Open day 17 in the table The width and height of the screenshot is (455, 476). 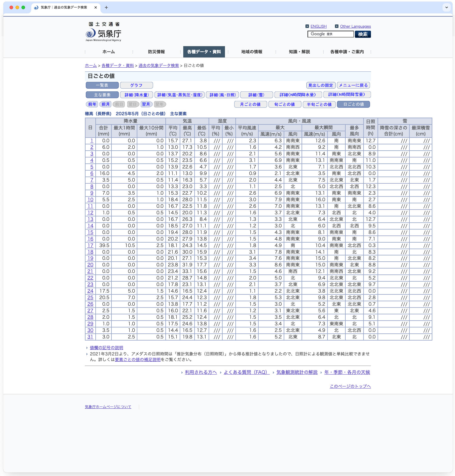(90, 246)
